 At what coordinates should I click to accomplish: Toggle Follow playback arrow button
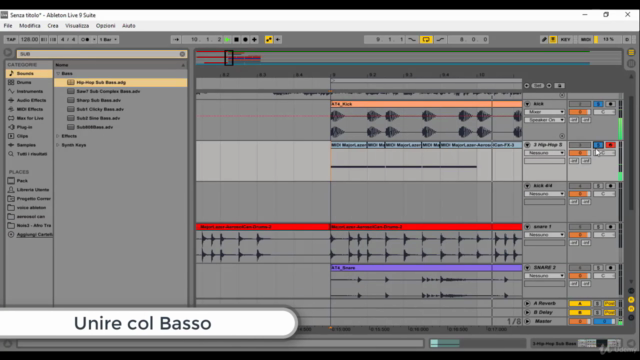(176, 40)
